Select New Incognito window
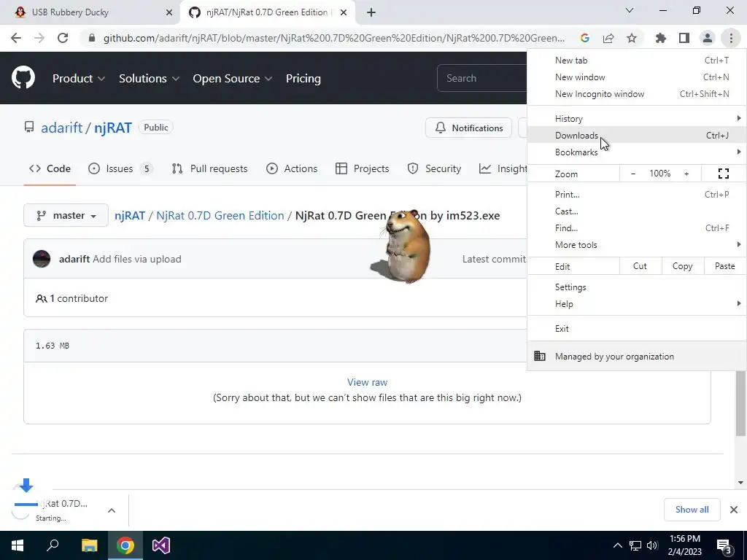This screenshot has height=560, width=747. pos(637,94)
